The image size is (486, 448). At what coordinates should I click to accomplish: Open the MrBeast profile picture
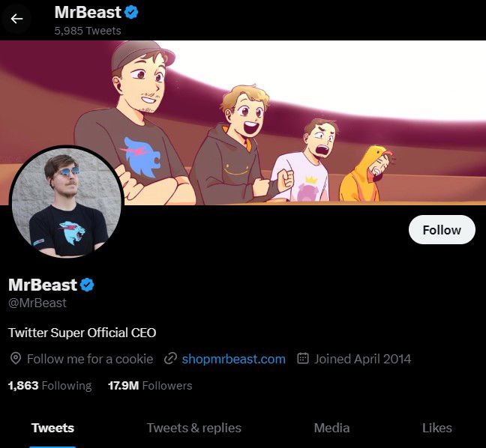pos(64,202)
